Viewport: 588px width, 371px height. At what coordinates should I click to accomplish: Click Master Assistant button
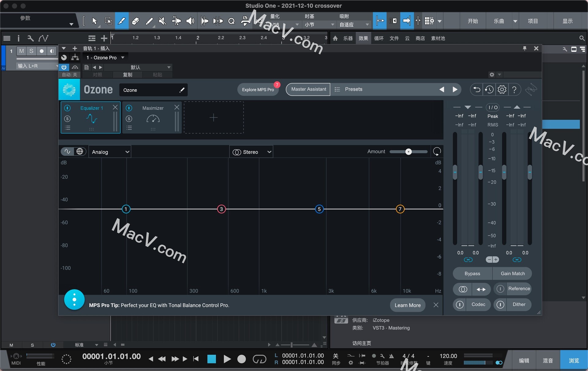coord(308,89)
